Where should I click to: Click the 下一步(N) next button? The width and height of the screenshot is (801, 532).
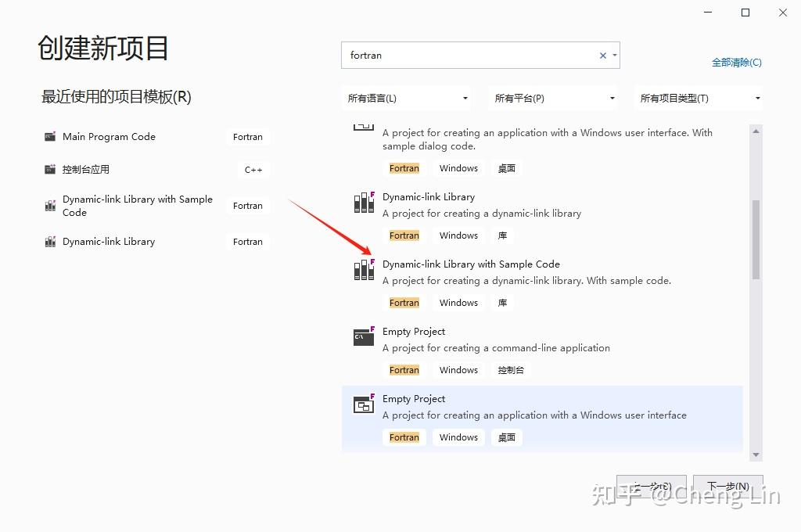point(728,487)
